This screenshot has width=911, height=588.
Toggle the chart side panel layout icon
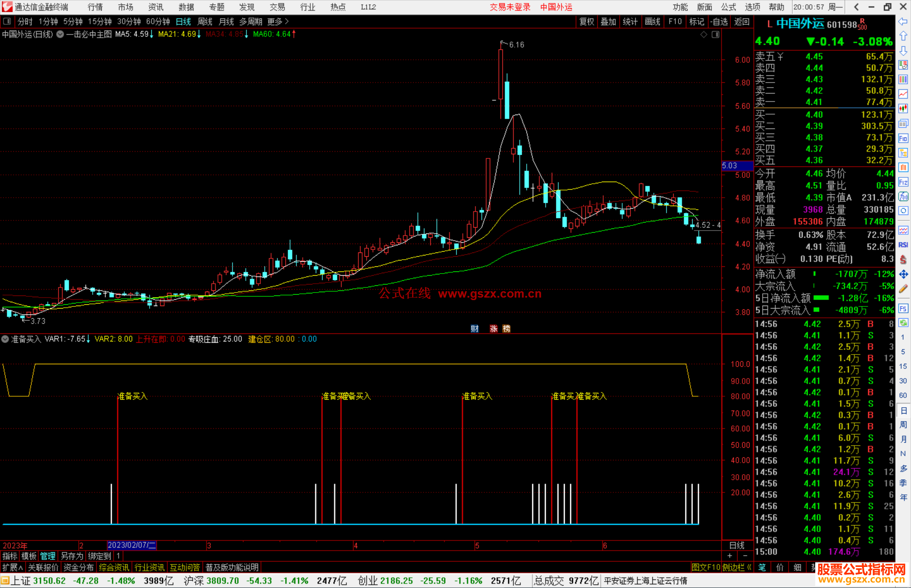coord(716,34)
